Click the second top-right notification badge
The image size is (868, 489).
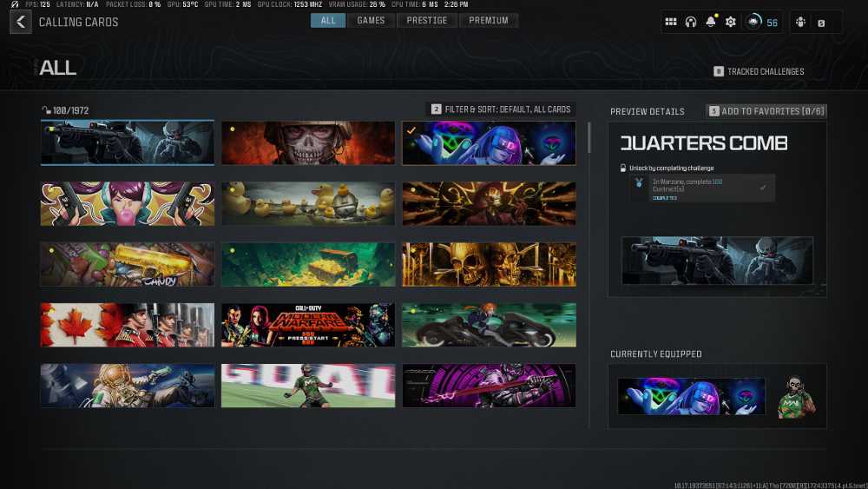pos(821,23)
